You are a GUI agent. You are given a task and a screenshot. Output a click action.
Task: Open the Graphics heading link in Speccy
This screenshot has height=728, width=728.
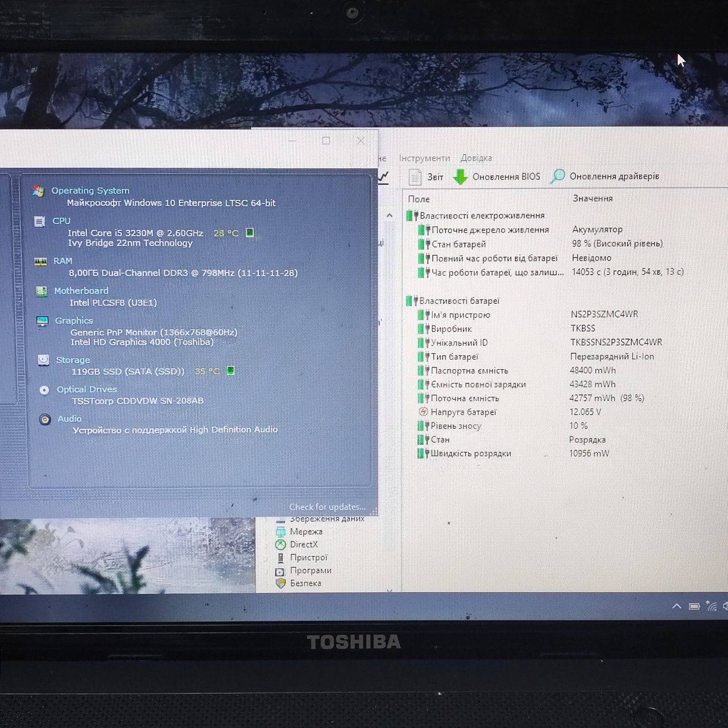(x=74, y=321)
